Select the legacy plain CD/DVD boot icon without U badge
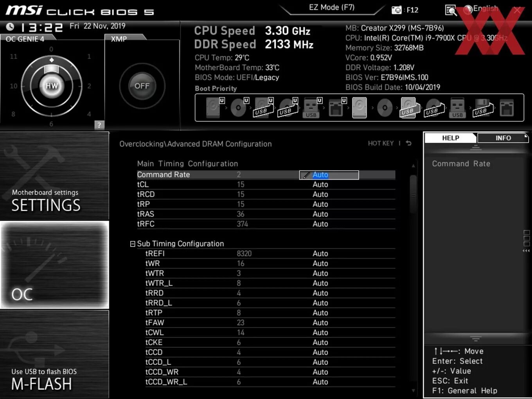The height and width of the screenshot is (399, 532). coord(385,107)
